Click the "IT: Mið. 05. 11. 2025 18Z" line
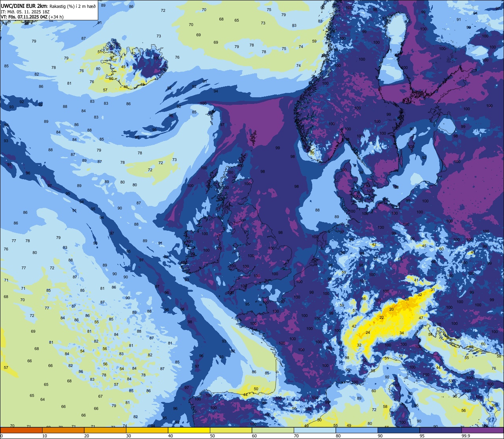Image resolution: width=504 pixels, height=439 pixels. 25,11
